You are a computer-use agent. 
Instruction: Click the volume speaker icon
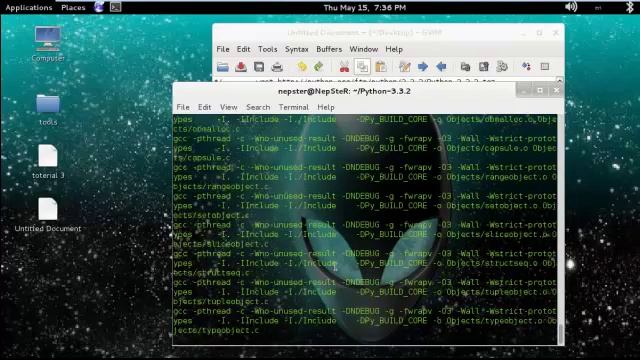[571, 7]
